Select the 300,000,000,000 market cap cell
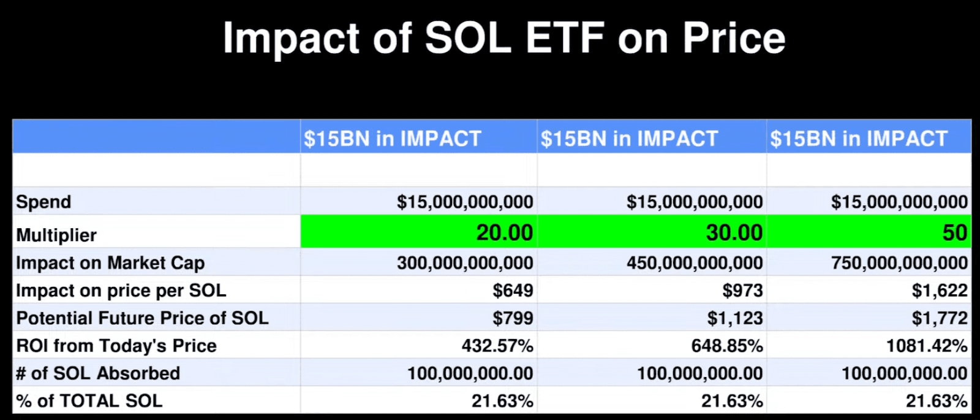980x420 pixels. (x=465, y=262)
